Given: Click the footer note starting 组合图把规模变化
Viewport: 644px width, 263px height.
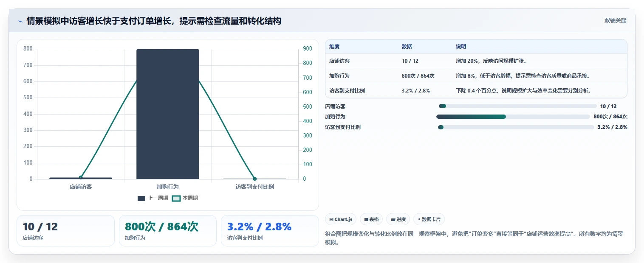Looking at the screenshot, I should click(474, 238).
